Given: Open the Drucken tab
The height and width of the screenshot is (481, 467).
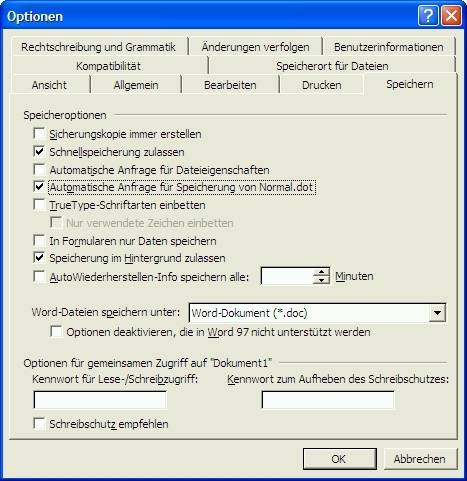Looking at the screenshot, I should (x=321, y=85).
